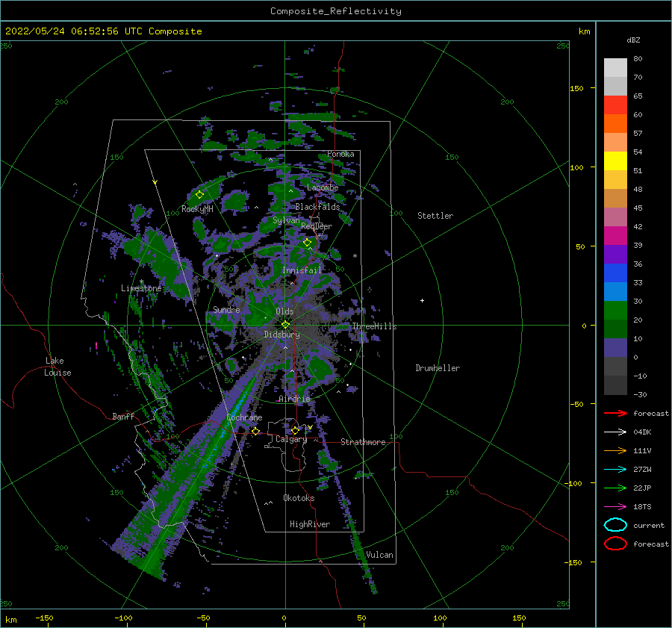Viewport: 672px width, 628px height.
Task: Click the 0 dBZ purple swatch
Action: pos(615,348)
